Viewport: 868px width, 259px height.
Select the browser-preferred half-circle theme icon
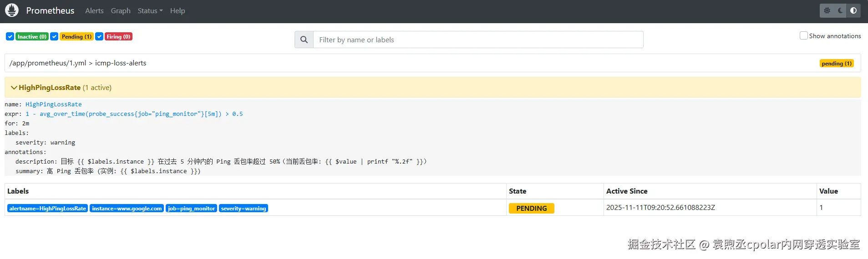coord(853,10)
